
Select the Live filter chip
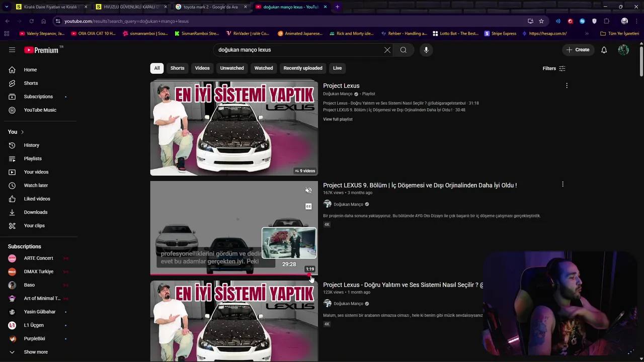pyautogui.click(x=337, y=68)
